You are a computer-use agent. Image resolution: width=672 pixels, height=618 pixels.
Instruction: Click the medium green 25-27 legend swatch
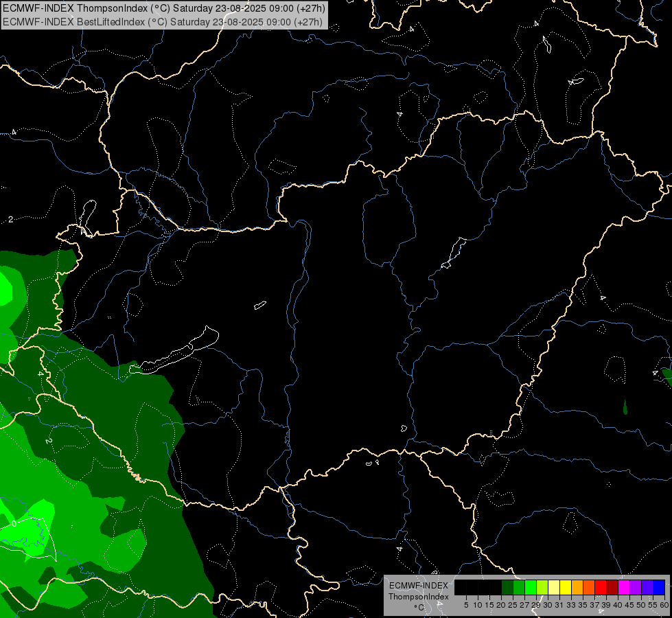point(519,587)
